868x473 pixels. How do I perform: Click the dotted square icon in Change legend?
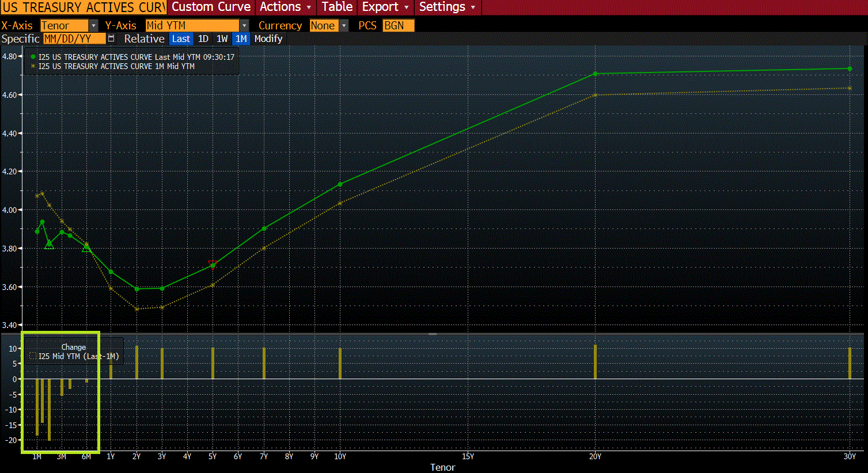(33, 356)
